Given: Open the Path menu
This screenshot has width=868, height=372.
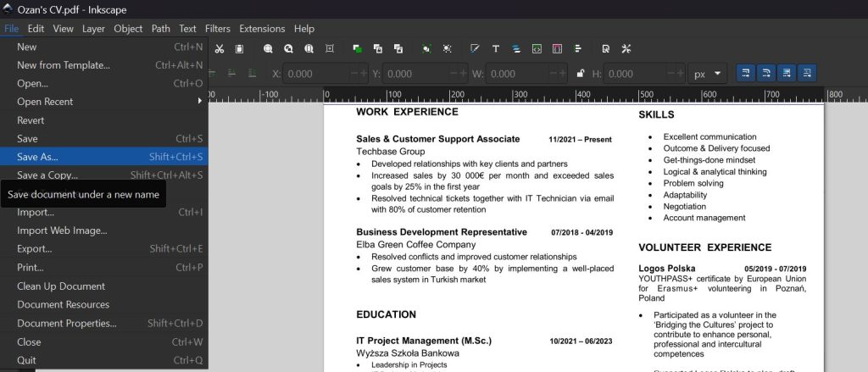Looking at the screenshot, I should click(161, 29).
